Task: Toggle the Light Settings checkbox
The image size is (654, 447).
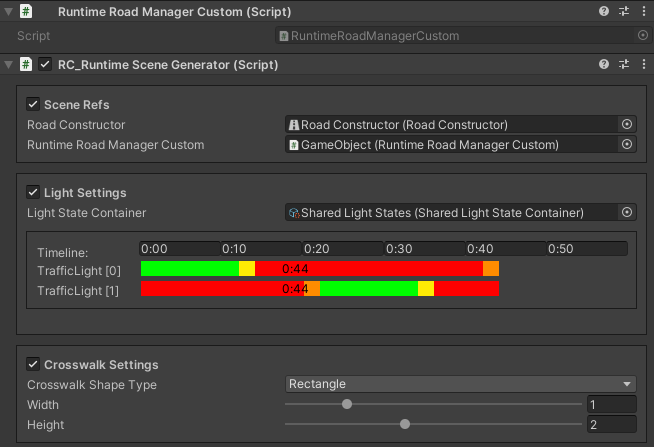Action: (x=33, y=192)
